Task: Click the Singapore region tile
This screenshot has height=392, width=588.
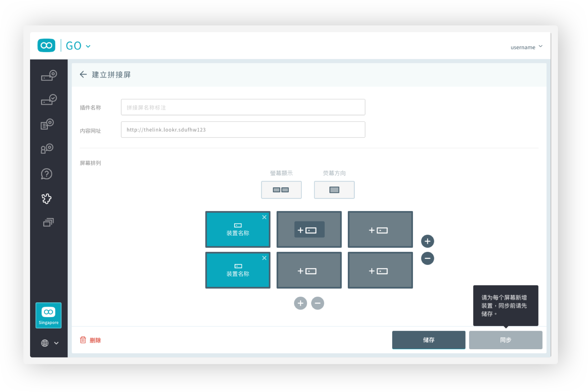Action: (x=48, y=315)
